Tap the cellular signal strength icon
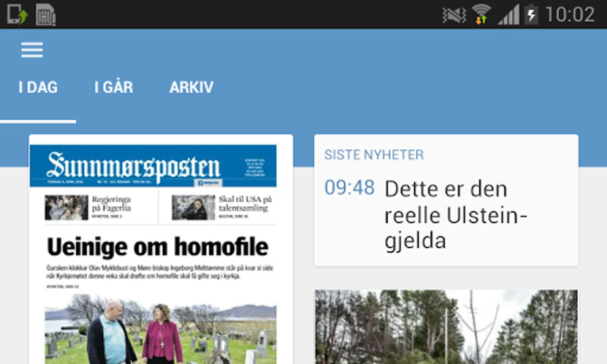The height and width of the screenshot is (364, 607). (x=509, y=15)
